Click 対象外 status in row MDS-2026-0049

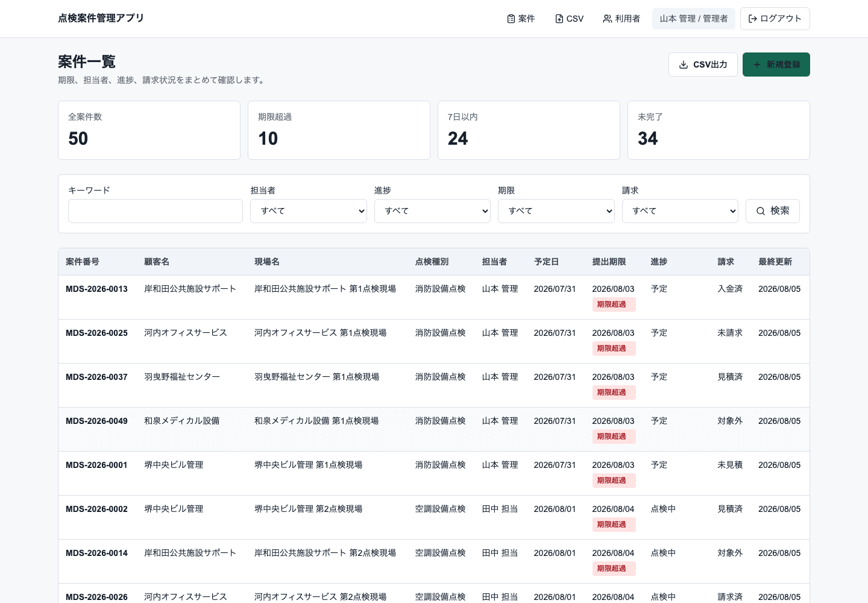coord(730,421)
